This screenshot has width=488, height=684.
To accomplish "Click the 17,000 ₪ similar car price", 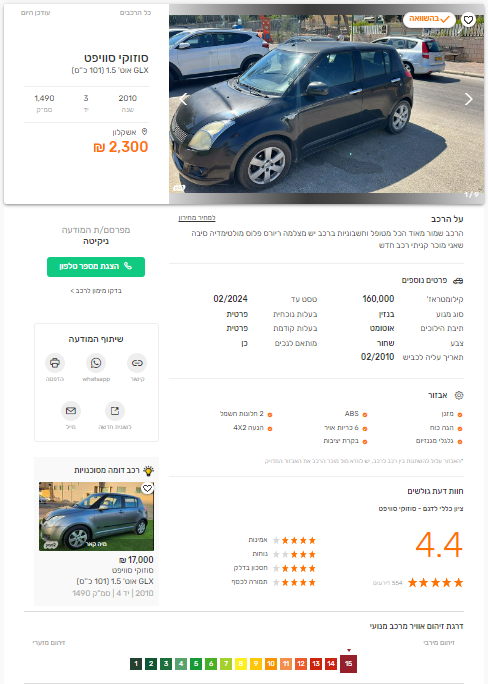I will click(136, 560).
